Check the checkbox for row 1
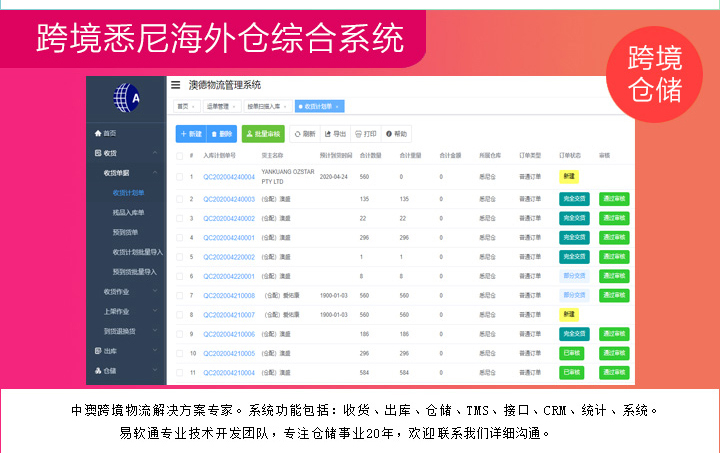The width and height of the screenshot is (720, 453). point(180,177)
